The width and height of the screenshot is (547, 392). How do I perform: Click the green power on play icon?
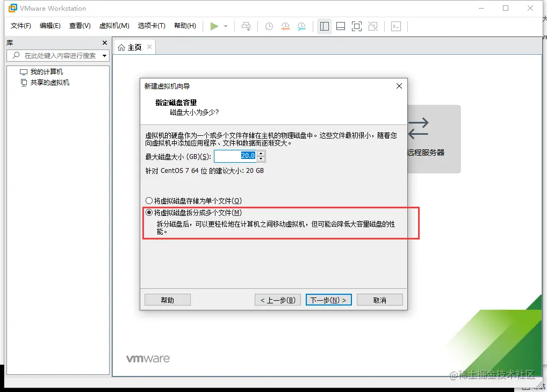point(214,26)
